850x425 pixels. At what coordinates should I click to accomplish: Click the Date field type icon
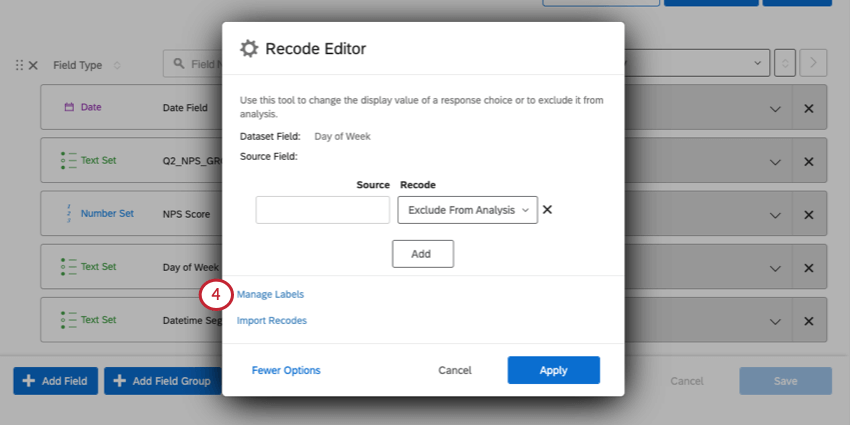click(x=69, y=107)
